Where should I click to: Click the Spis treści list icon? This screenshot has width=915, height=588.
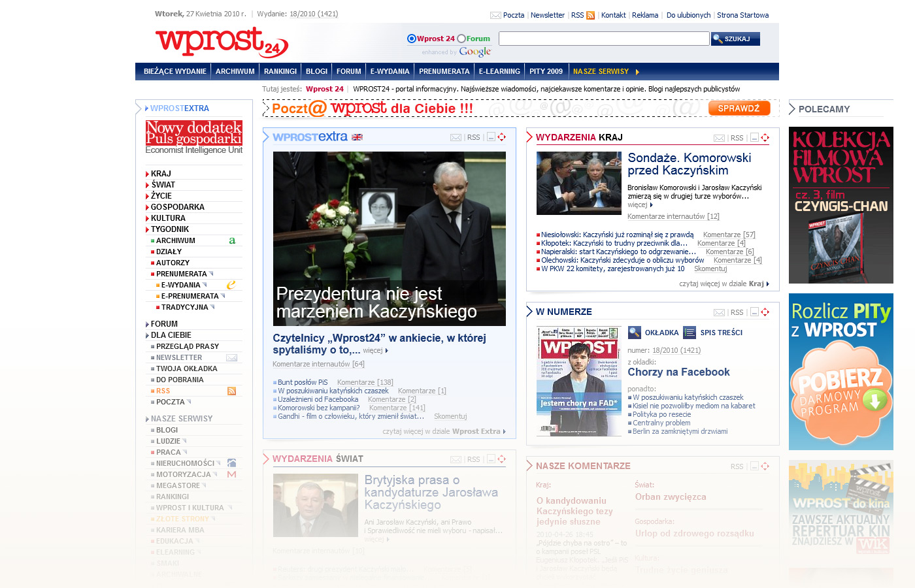[x=690, y=333]
